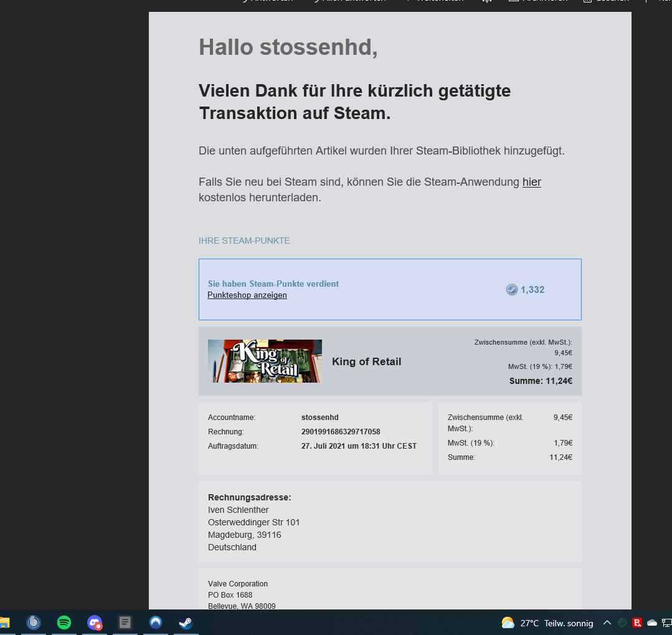Expand the hidden tray icons chevron
The width and height of the screenshot is (672, 635).
coord(607,623)
